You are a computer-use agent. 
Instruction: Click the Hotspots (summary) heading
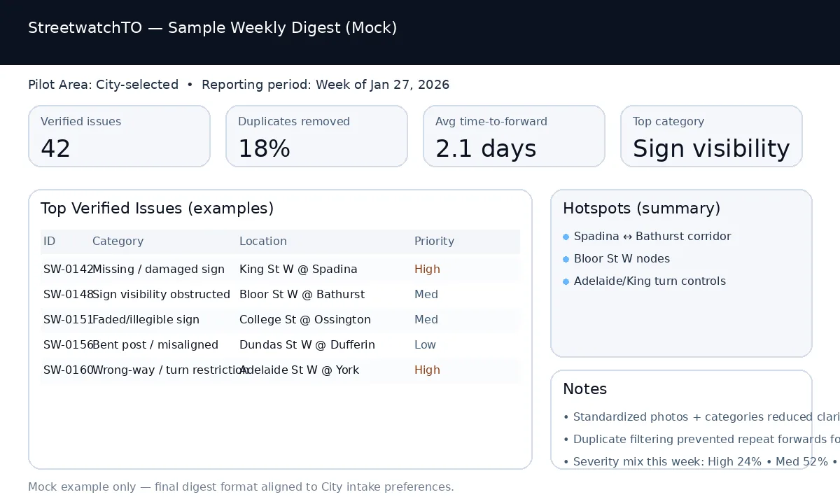tap(641, 208)
